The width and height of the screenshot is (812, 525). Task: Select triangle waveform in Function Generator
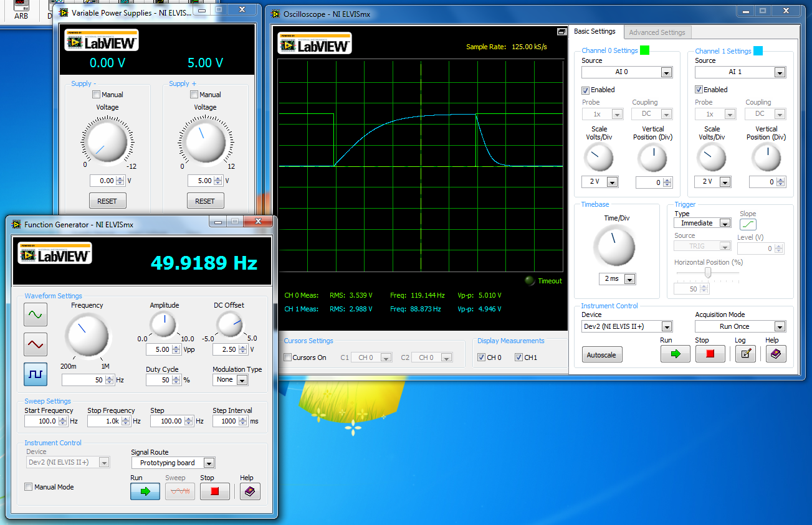pyautogui.click(x=36, y=344)
